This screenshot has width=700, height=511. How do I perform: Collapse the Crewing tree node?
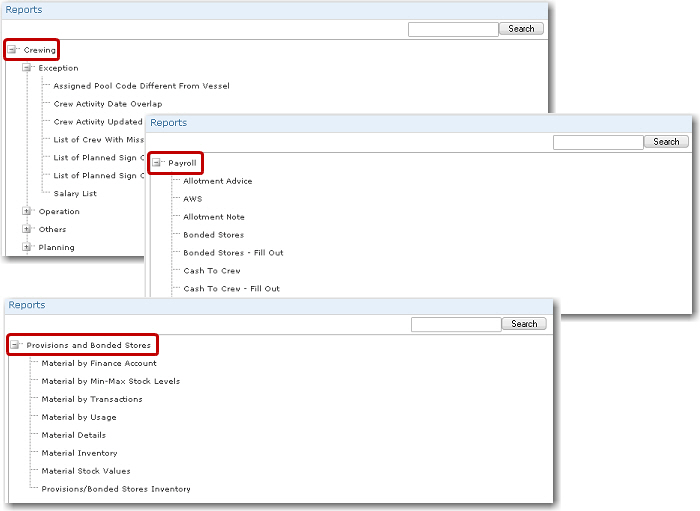pos(13,50)
